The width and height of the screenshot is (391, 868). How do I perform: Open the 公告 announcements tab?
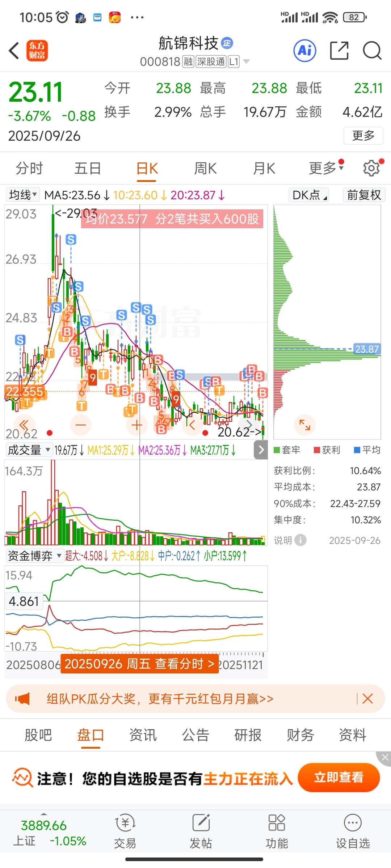click(195, 735)
